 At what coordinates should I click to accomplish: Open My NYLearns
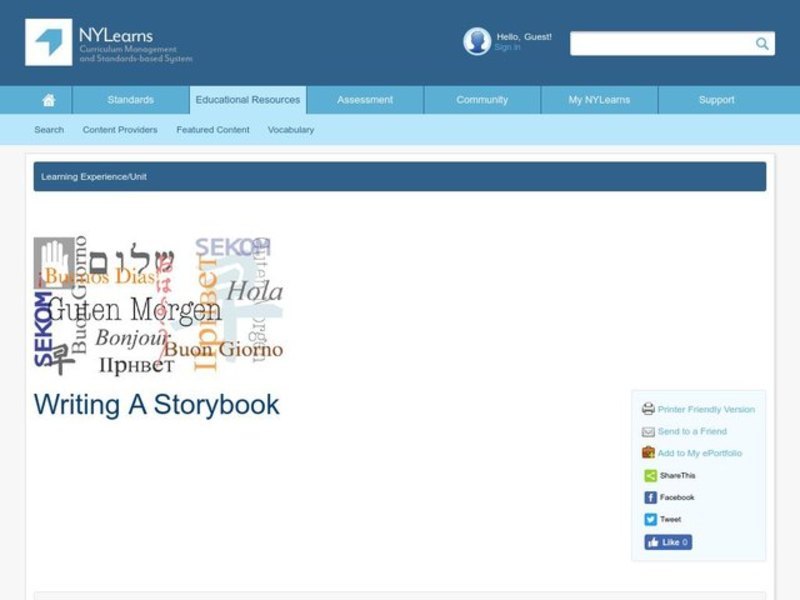(598, 100)
